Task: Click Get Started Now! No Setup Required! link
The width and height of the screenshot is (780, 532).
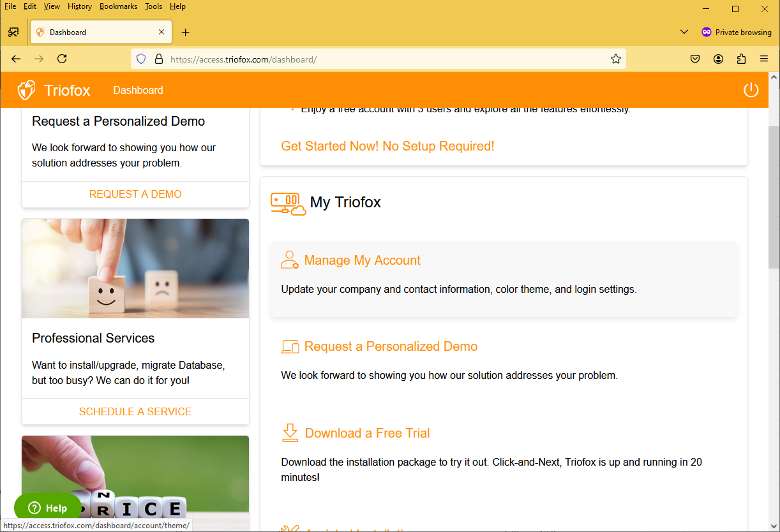Action: coord(387,146)
